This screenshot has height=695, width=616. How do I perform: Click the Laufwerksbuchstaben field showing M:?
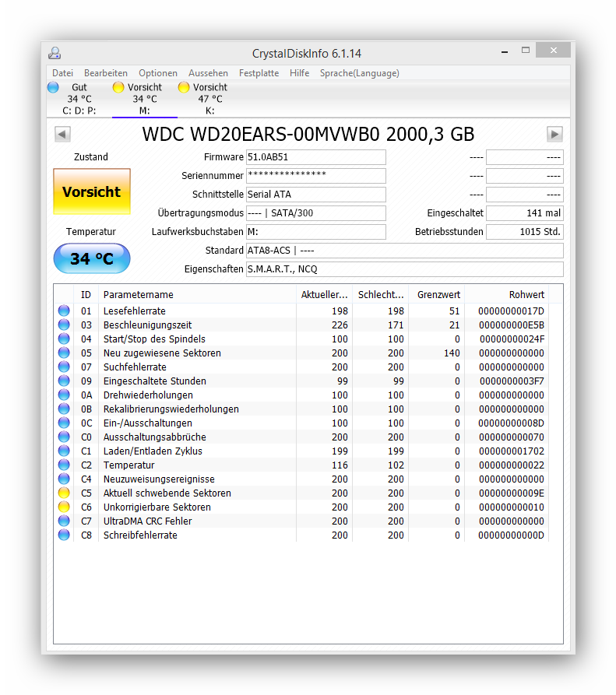click(315, 231)
